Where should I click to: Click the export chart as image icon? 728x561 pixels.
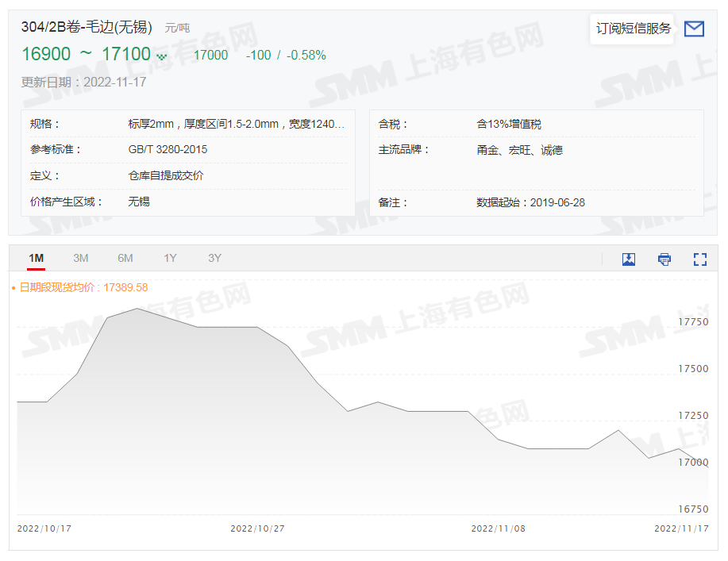[x=628, y=259]
